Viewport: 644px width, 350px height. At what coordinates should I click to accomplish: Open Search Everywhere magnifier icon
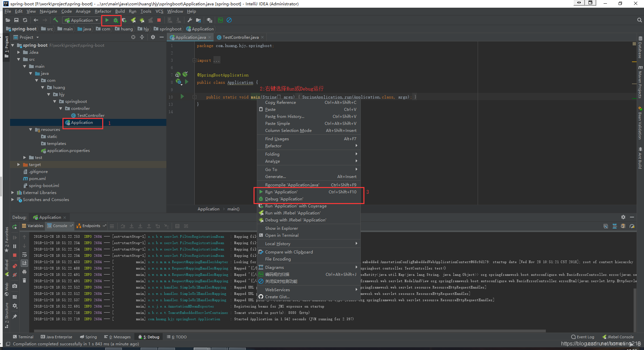pyautogui.click(x=640, y=20)
